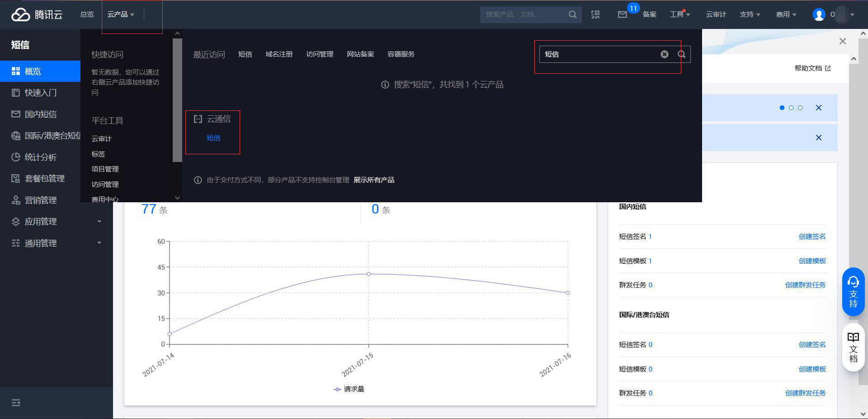The height and width of the screenshot is (419, 868).
Task: Open the 文档 book floating button
Action: point(853,348)
